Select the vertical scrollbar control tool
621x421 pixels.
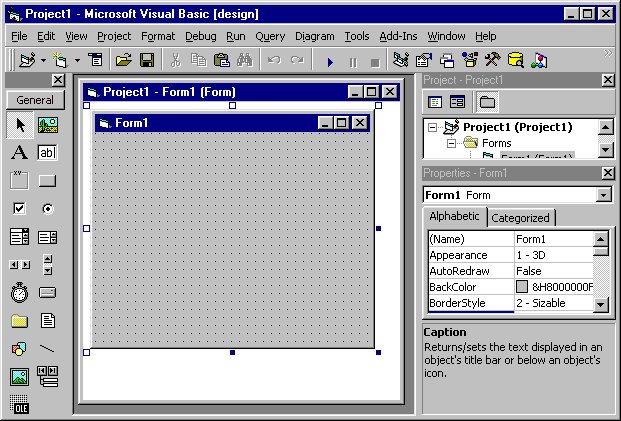point(48,265)
